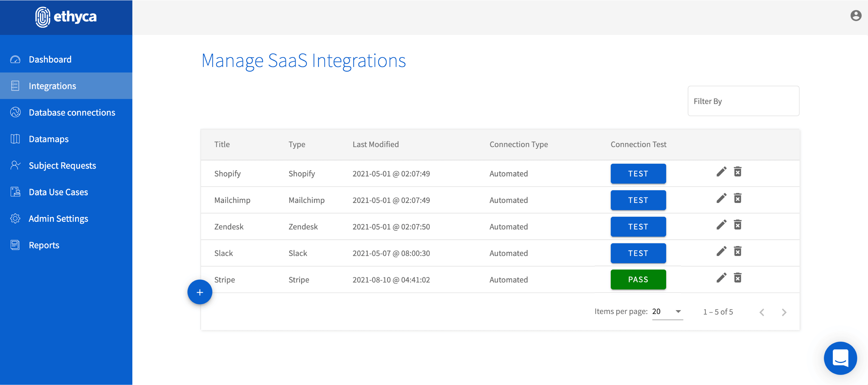
Task: Open Database connections in the sidebar
Action: 72,112
